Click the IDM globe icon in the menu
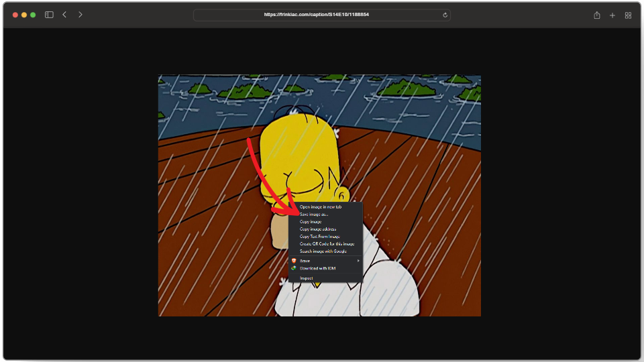The width and height of the screenshot is (644, 362). [294, 268]
